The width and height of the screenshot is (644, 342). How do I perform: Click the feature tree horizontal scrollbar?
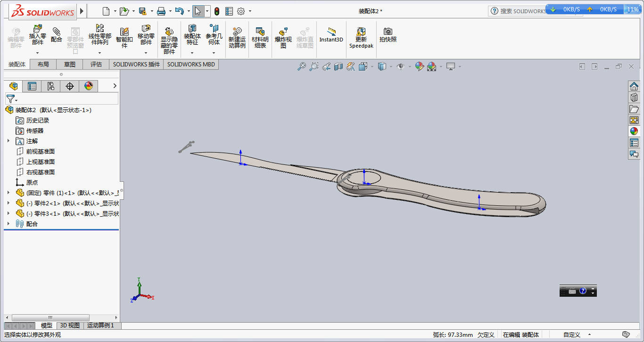pyautogui.click(x=50, y=318)
